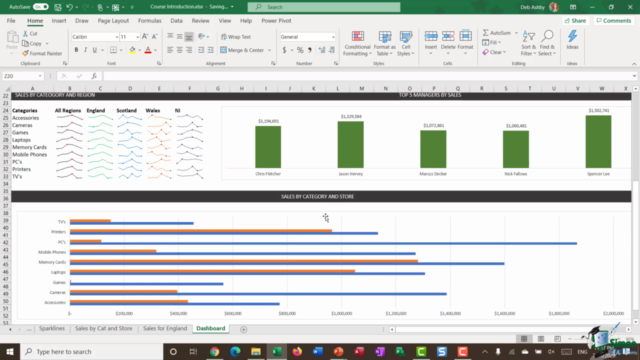
Task: Toggle Italic formatting
Action: [x=85, y=50]
